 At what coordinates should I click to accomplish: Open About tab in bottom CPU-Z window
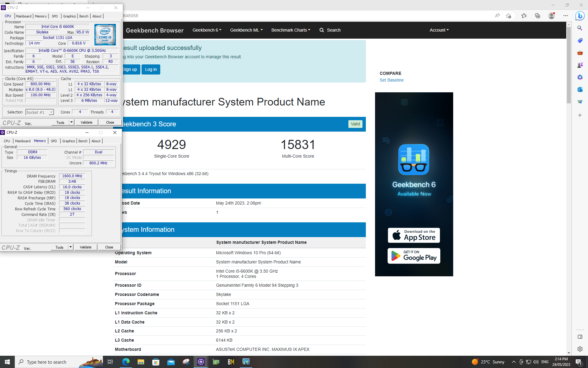96,141
